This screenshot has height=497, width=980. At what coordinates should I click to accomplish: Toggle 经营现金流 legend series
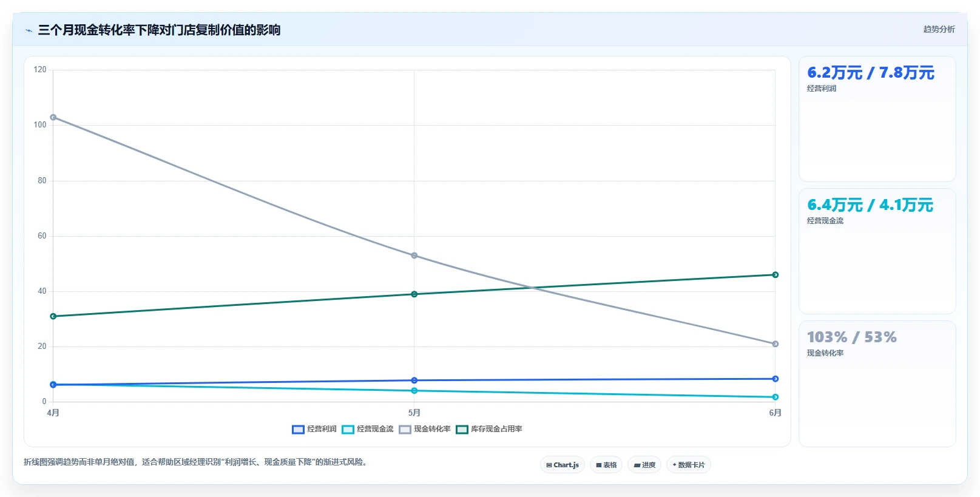coord(368,429)
